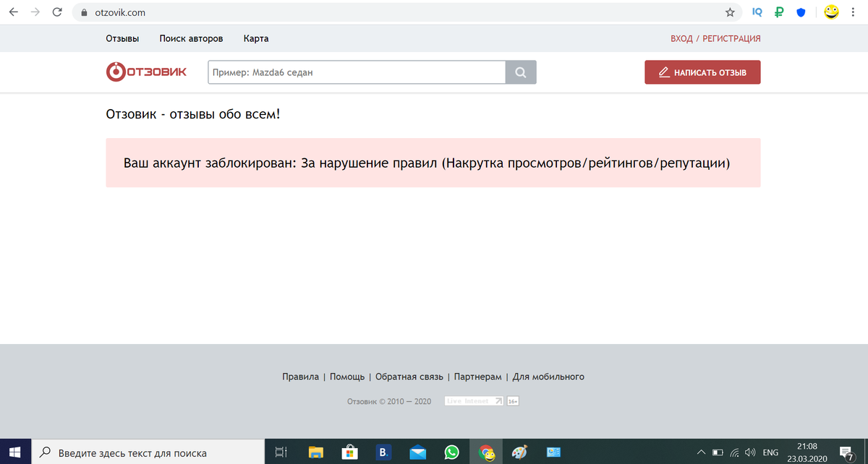Image resolution: width=868 pixels, height=464 pixels.
Task: Open Помощь footer link
Action: [347, 377]
